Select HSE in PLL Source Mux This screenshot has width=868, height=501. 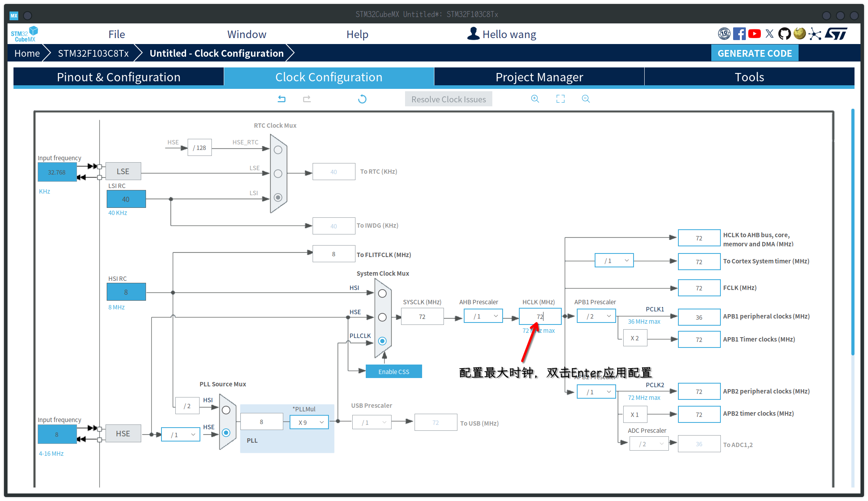click(226, 433)
